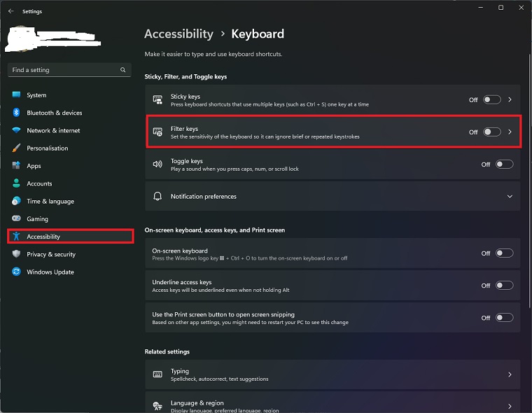Switch on the On-screen keyboard toggle
The image size is (532, 413).
click(x=504, y=253)
